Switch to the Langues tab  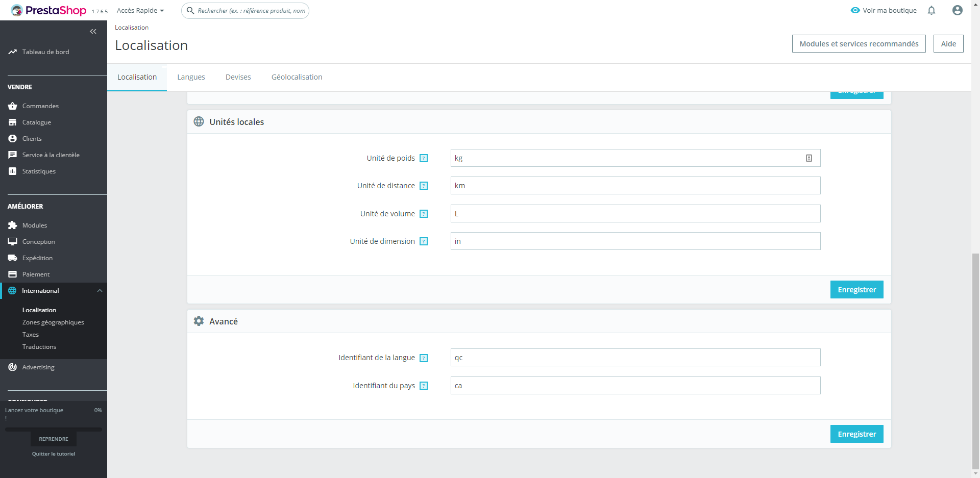pyautogui.click(x=191, y=77)
